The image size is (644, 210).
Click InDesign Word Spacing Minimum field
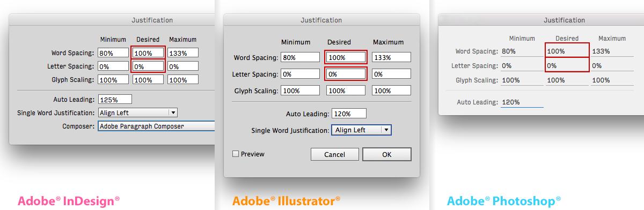[x=113, y=52]
